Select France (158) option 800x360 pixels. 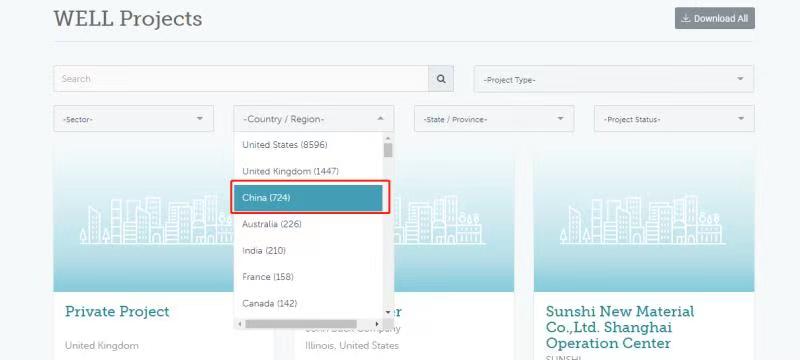coord(308,277)
